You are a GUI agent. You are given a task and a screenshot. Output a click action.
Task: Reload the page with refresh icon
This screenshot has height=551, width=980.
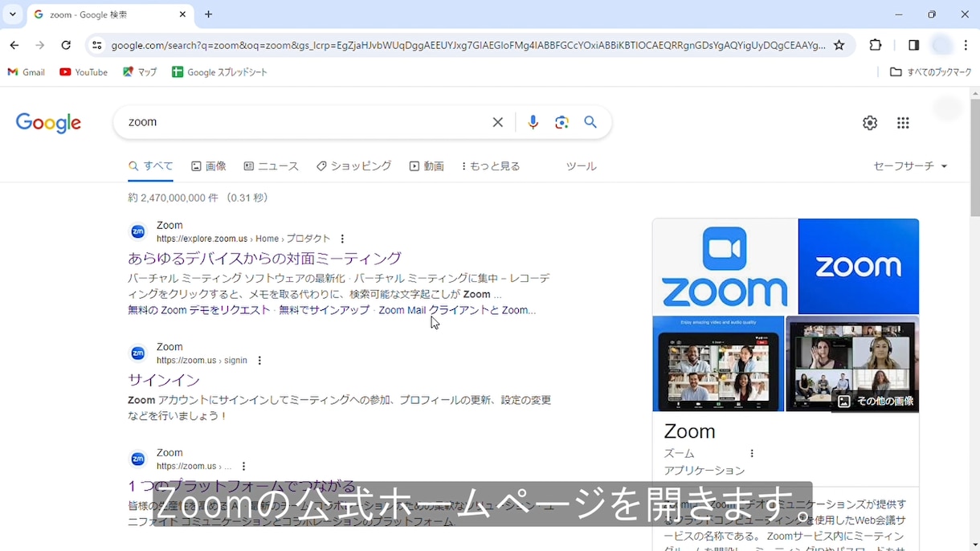(x=66, y=46)
